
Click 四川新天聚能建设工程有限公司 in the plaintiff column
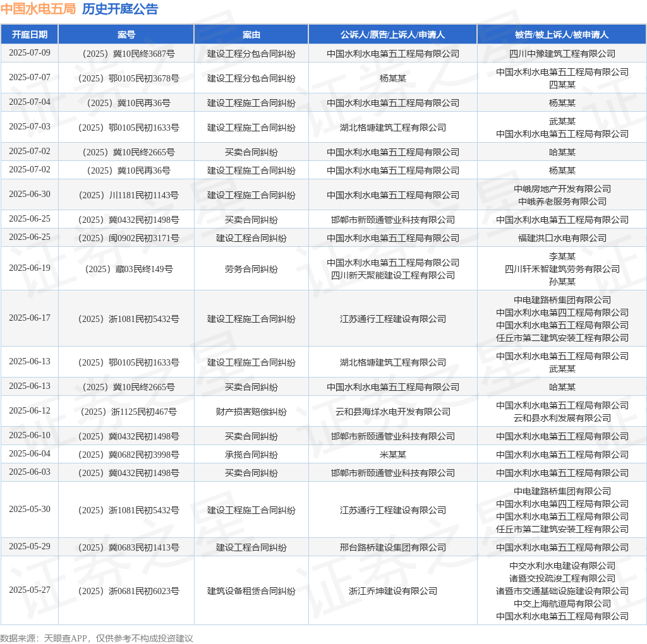(x=392, y=275)
